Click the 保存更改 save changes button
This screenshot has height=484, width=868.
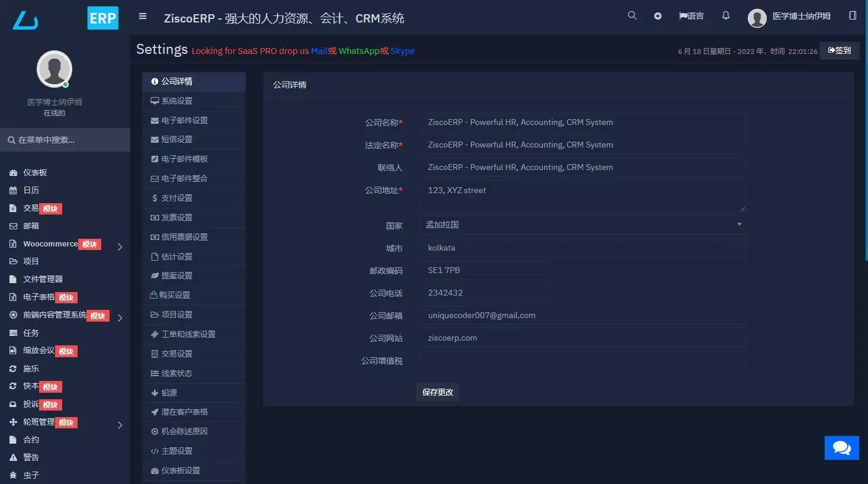coord(438,392)
